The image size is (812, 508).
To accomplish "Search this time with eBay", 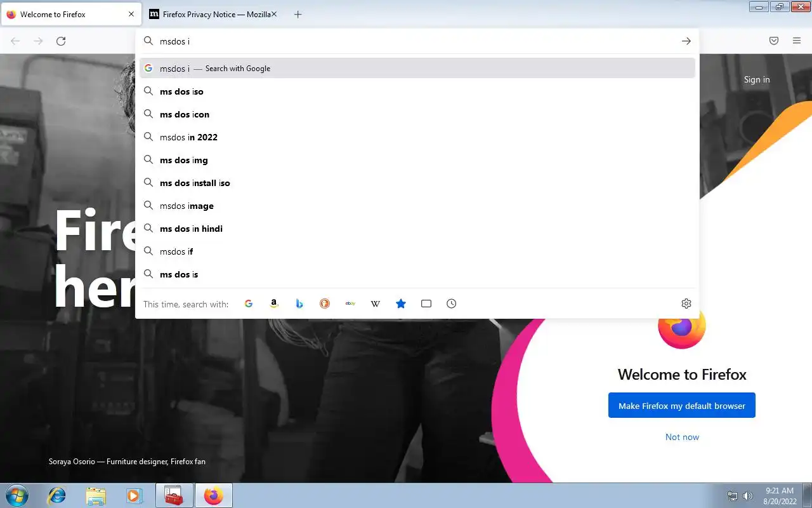I will coord(350,304).
